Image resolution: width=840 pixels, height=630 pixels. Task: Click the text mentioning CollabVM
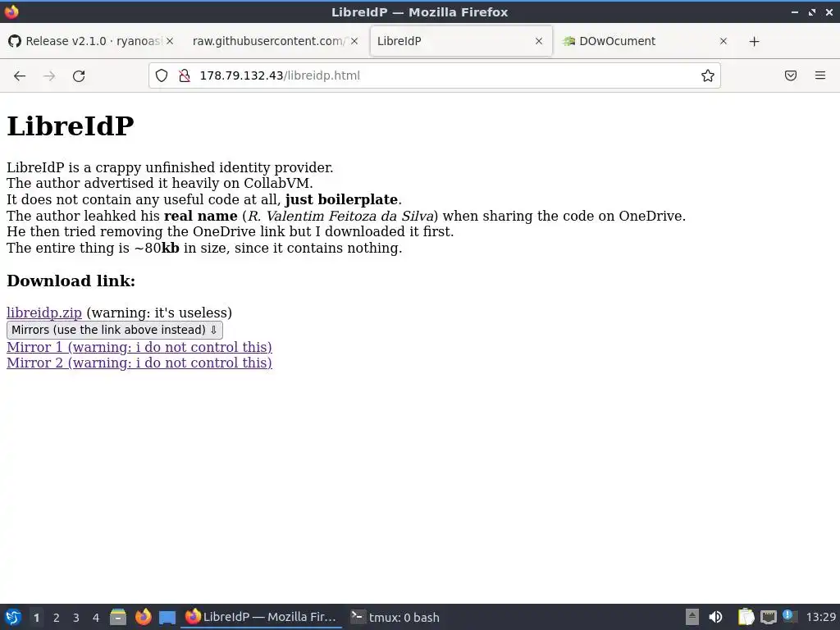pos(160,183)
